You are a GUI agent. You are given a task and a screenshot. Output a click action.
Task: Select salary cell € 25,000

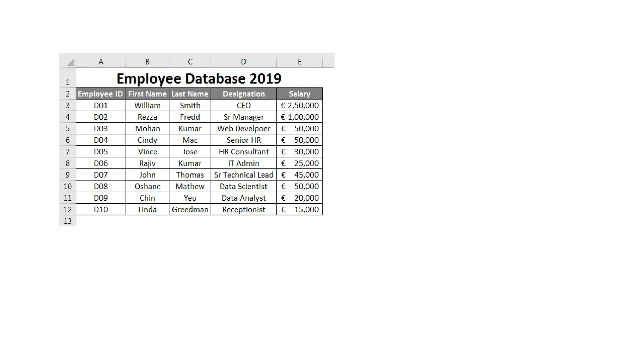pos(300,163)
